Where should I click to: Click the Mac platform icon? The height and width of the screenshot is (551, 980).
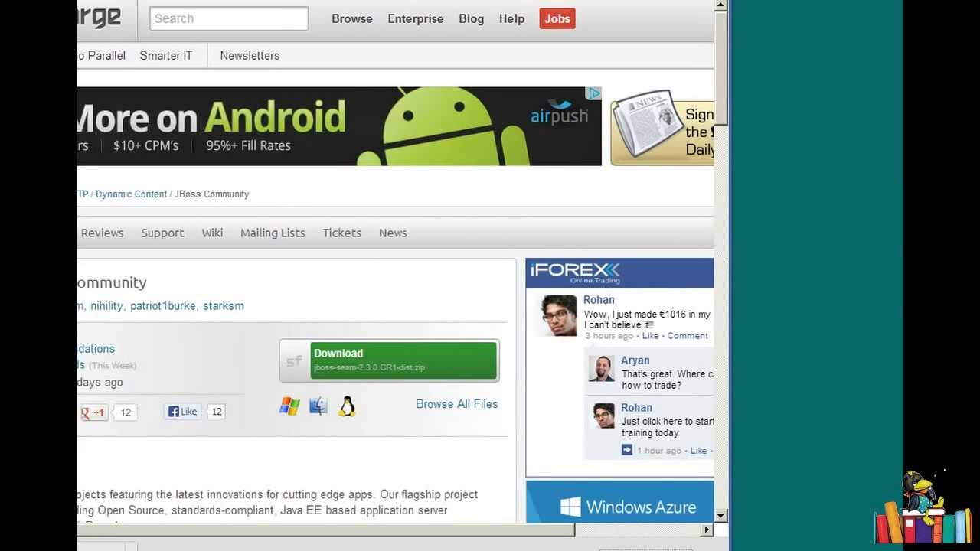click(318, 406)
